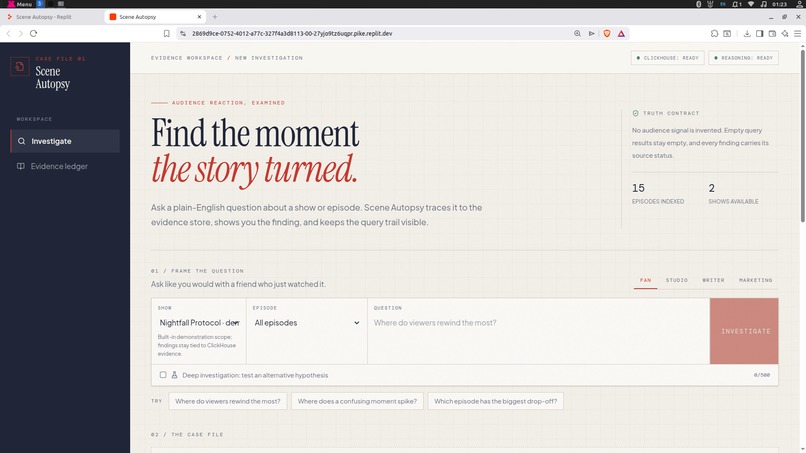Image resolution: width=806 pixels, height=453 pixels.
Task: Switch to the MARKETING perspective tab
Action: coord(755,280)
